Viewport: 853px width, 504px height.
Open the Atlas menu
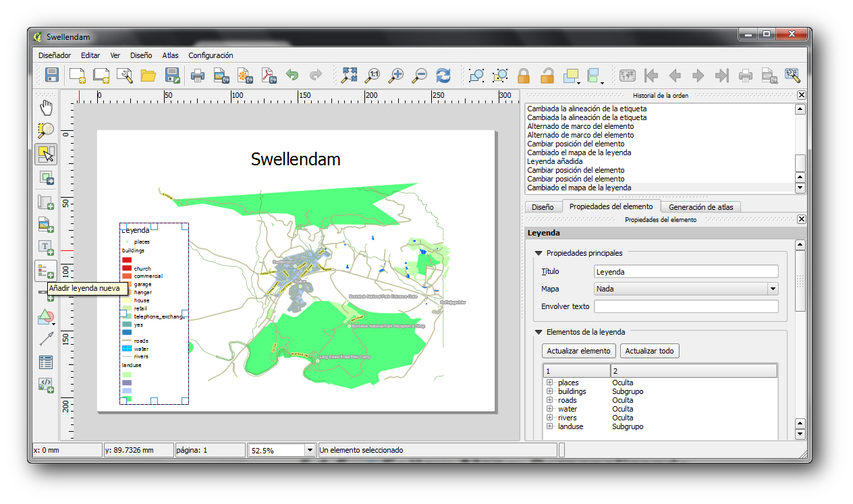[x=171, y=55]
